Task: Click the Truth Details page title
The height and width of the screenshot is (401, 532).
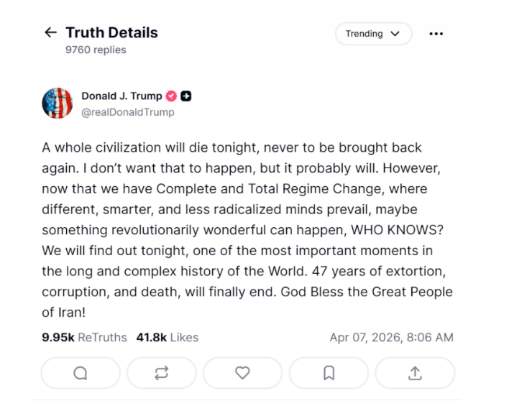Action: 111,32
